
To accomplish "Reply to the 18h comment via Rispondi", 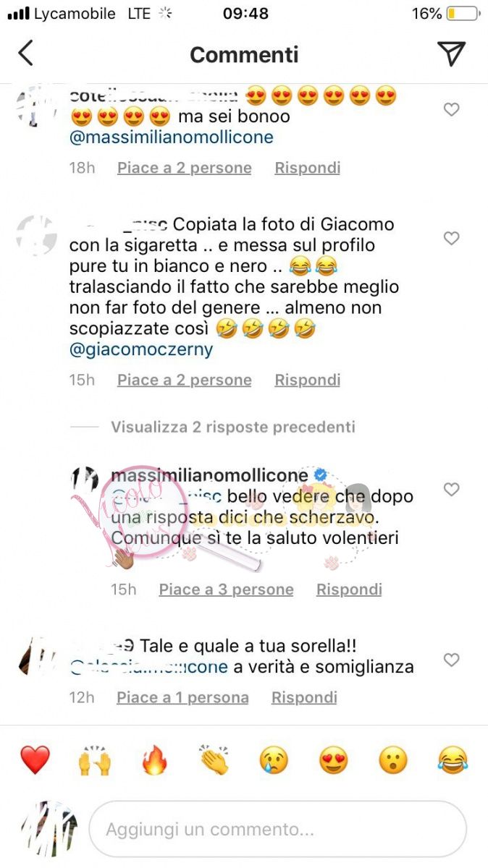I will pos(307,168).
